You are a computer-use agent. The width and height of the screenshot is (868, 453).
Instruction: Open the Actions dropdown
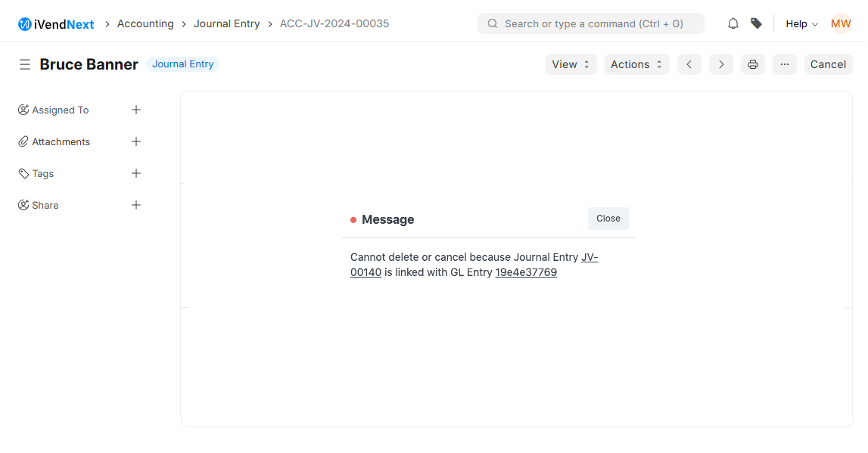tap(636, 64)
